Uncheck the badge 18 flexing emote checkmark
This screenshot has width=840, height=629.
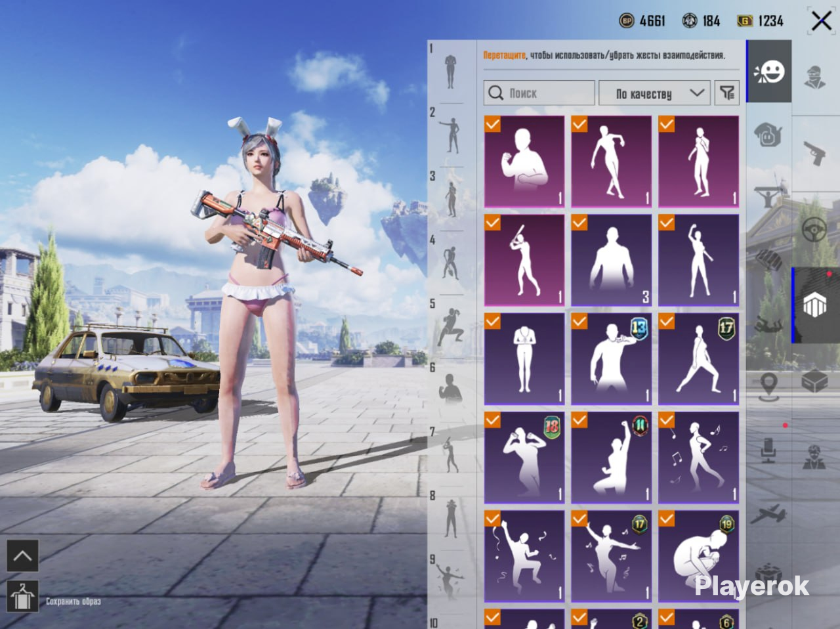coord(492,419)
